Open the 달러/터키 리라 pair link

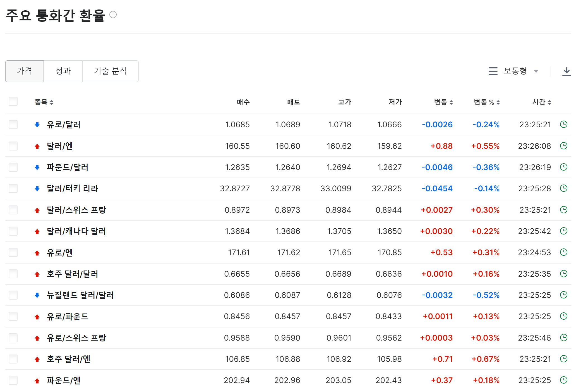click(73, 189)
